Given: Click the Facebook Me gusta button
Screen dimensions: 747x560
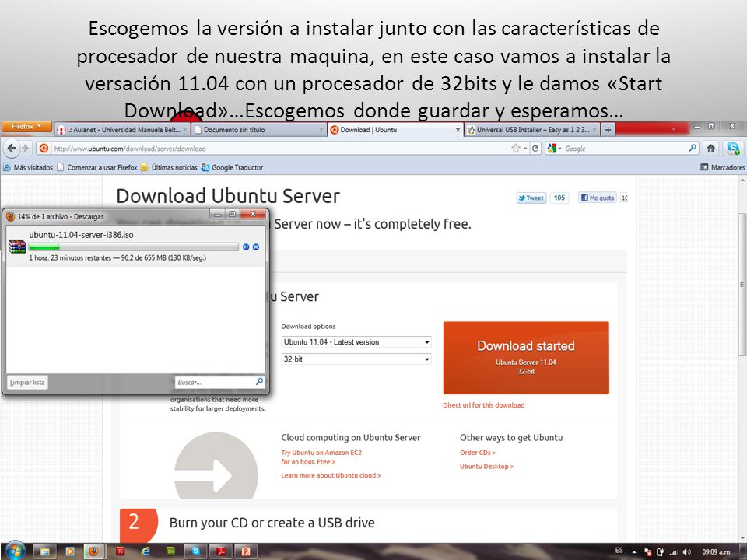Looking at the screenshot, I should [x=598, y=198].
